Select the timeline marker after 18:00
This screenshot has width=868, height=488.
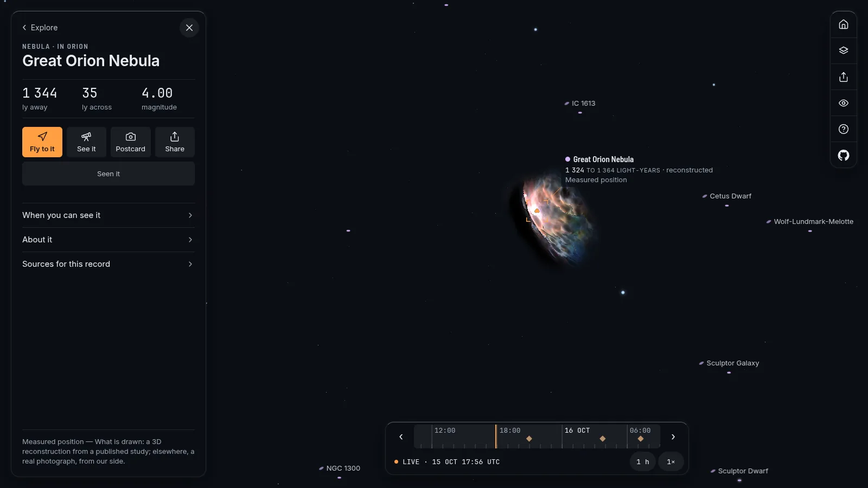(x=529, y=439)
